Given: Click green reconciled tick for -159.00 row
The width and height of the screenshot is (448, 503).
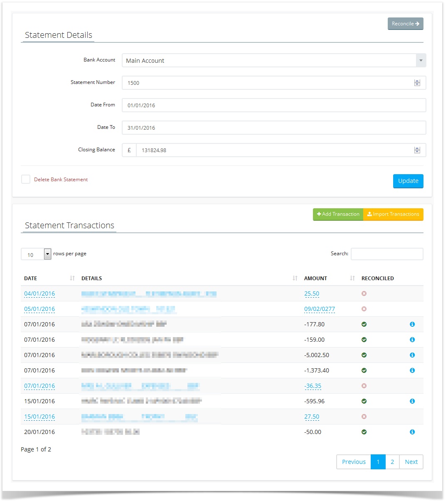Looking at the screenshot, I should point(364,340).
